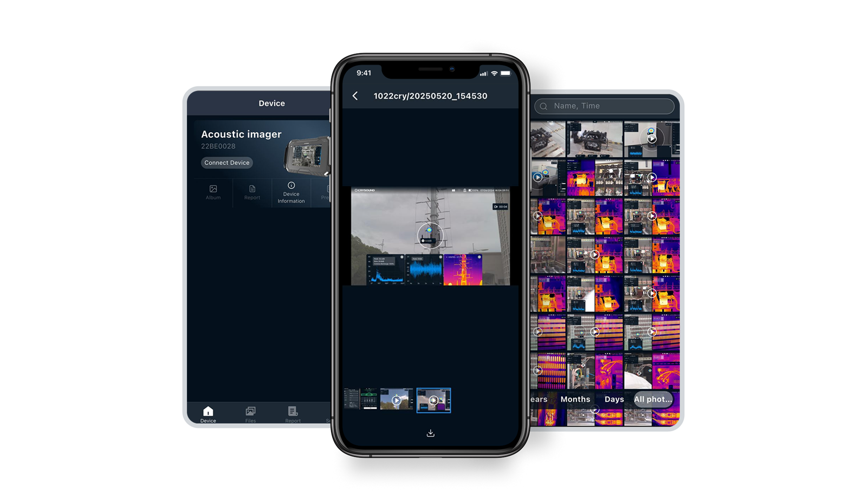The image size is (868, 491).
Task: Tap the download icon below the filmstrip
Action: (x=430, y=433)
